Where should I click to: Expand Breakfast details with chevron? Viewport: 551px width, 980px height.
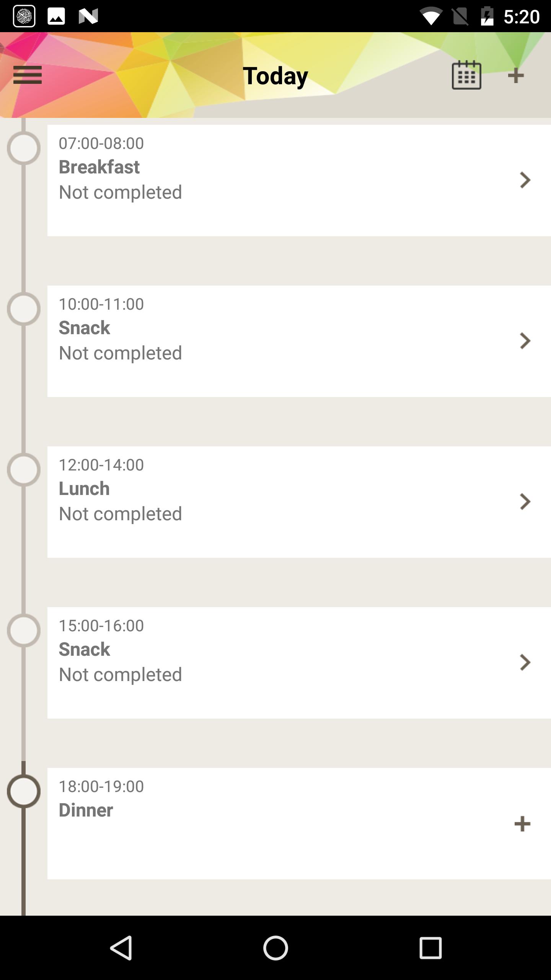[525, 180]
